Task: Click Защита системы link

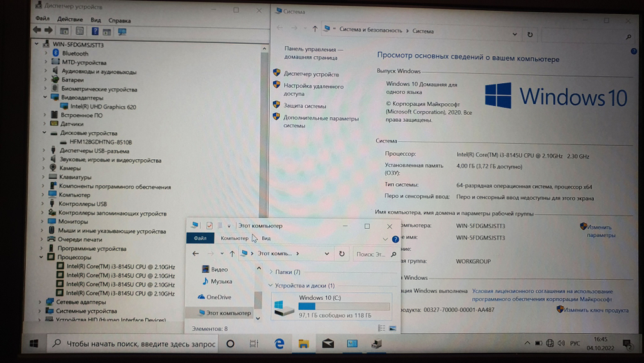Action: 305,106
